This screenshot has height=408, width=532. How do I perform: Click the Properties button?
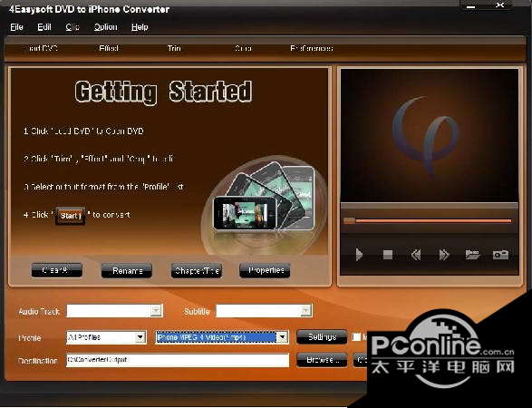265,270
